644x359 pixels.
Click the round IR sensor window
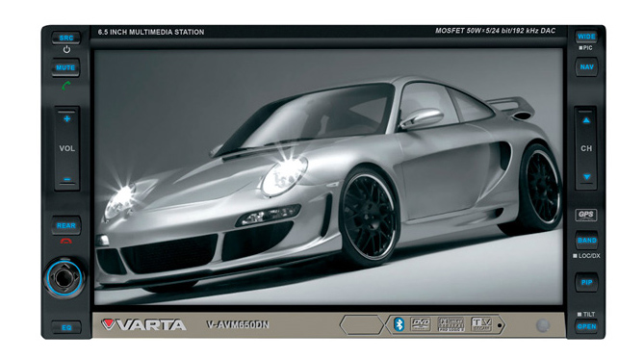coord(543,325)
